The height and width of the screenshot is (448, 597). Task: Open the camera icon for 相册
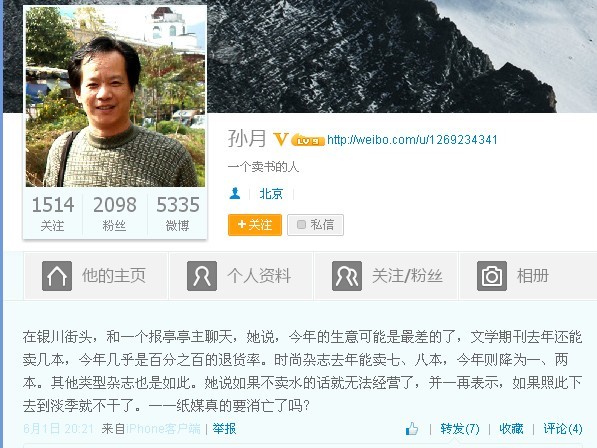(x=492, y=276)
